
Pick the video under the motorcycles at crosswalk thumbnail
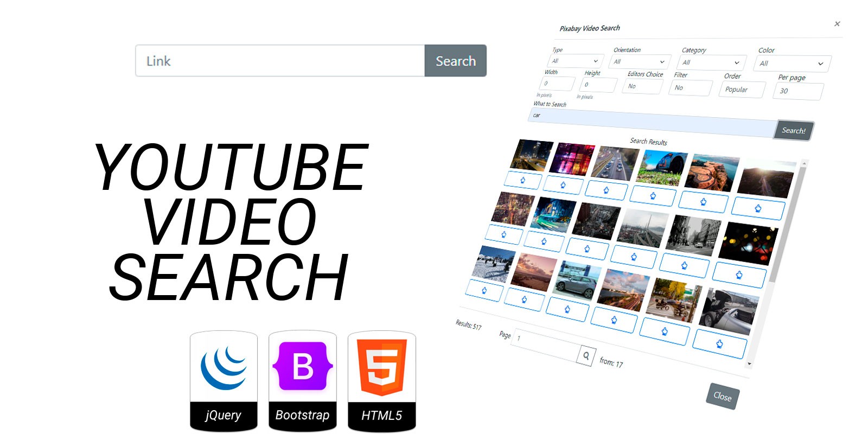[x=665, y=331]
